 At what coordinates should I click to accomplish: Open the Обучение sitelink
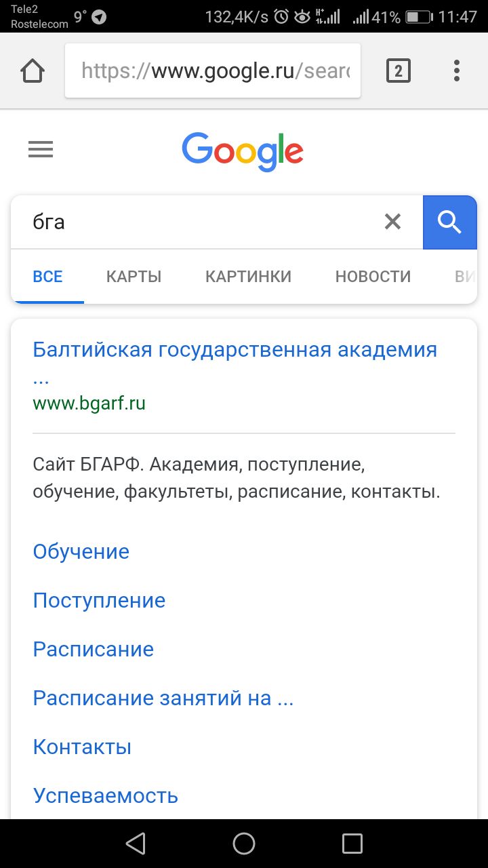click(81, 551)
